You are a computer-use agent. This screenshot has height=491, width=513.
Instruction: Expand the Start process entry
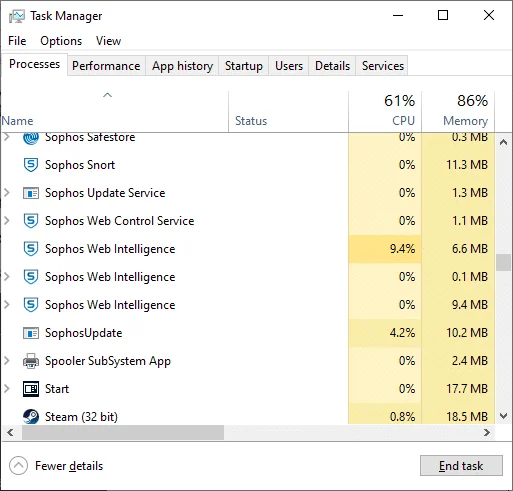(x=7, y=389)
